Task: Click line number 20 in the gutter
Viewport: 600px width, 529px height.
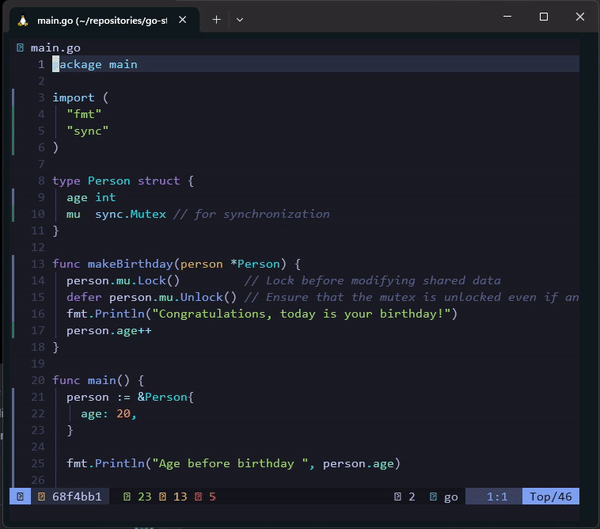Action: pos(39,380)
